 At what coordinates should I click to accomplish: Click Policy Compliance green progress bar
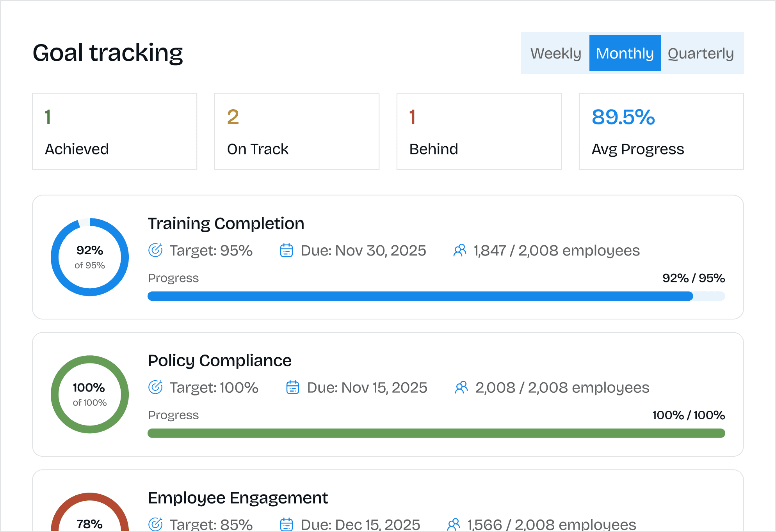(x=436, y=433)
